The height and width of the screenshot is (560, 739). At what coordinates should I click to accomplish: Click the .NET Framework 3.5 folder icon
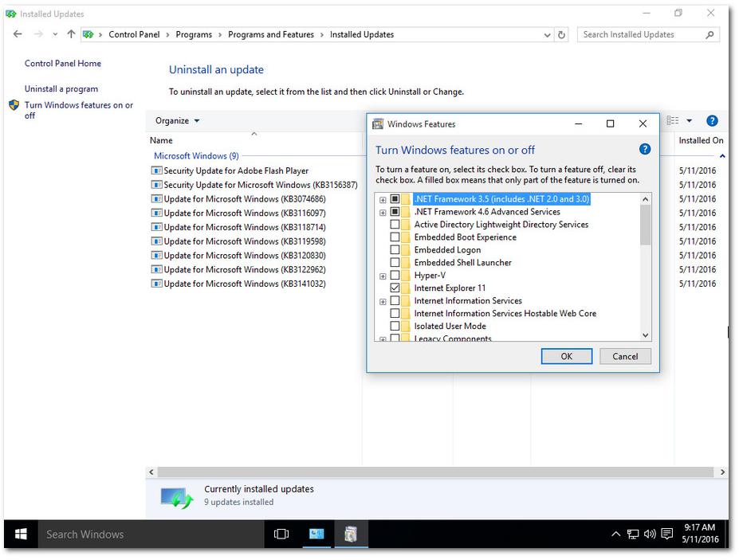406,199
